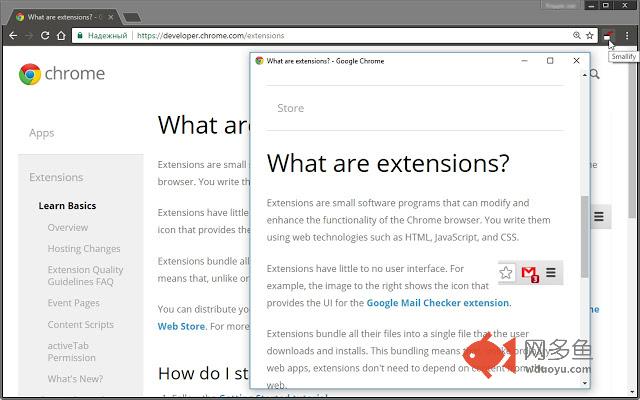Open the Content Scripts sidebar link
The image size is (640, 400).
[80, 324]
